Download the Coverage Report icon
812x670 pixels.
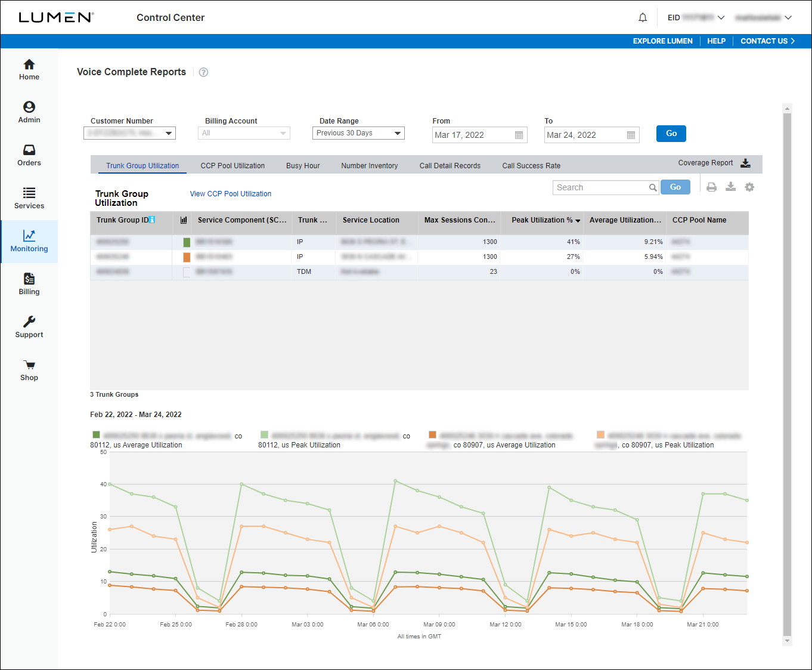(x=745, y=163)
